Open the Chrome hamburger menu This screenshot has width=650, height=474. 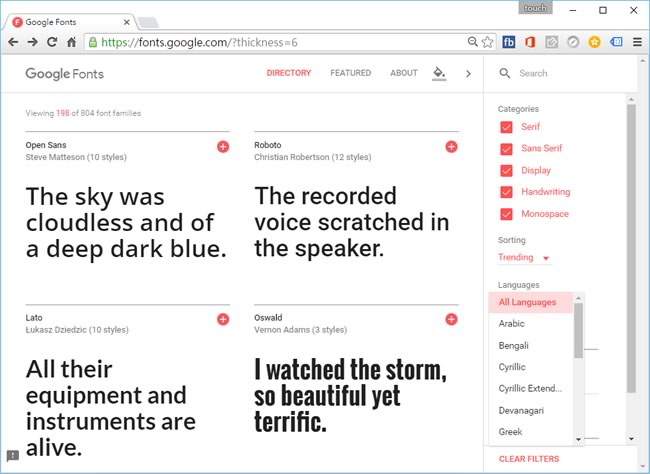(x=637, y=42)
